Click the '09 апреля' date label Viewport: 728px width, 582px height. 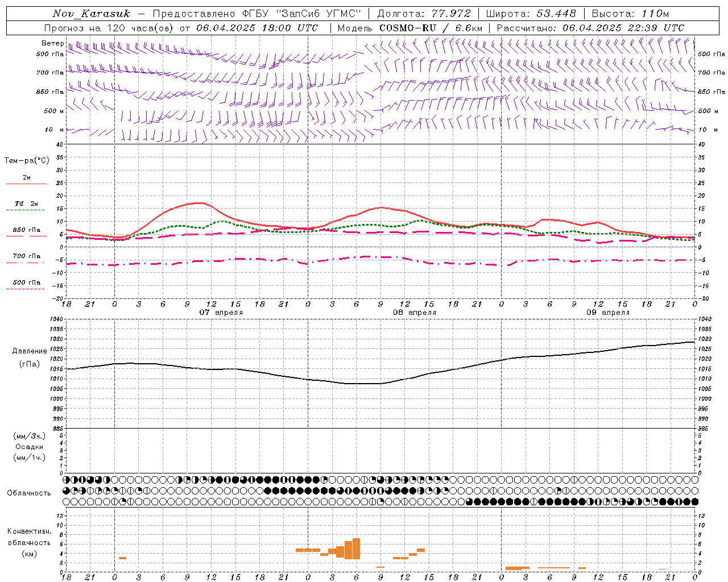pyautogui.click(x=608, y=313)
